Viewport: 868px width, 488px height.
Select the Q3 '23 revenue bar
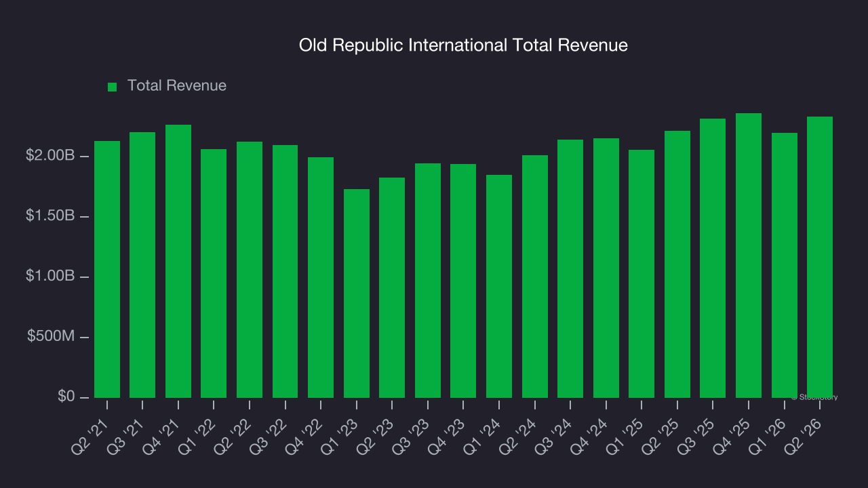click(428, 281)
